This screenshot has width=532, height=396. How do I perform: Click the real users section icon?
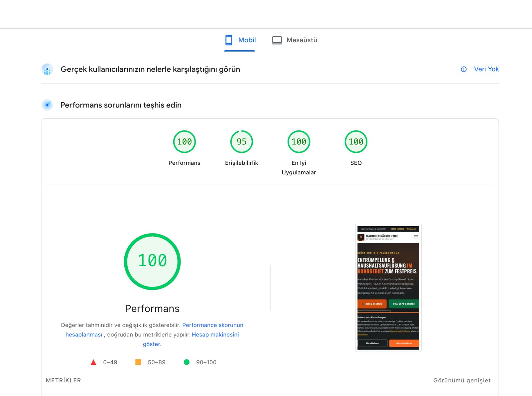47,69
